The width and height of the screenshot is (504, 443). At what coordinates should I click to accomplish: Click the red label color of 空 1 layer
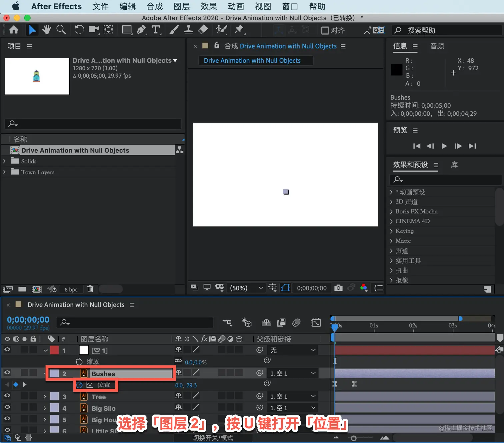click(x=54, y=350)
